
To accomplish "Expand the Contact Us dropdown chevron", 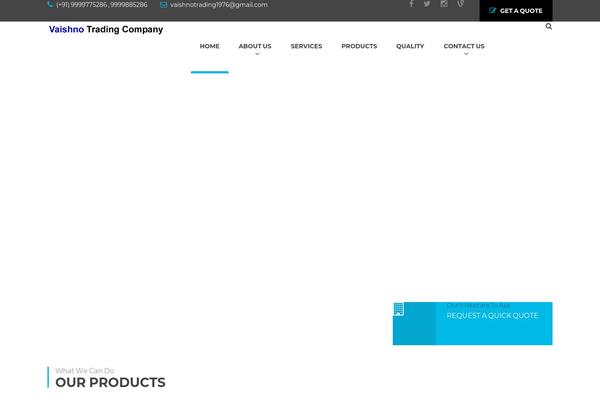I will pos(466,54).
